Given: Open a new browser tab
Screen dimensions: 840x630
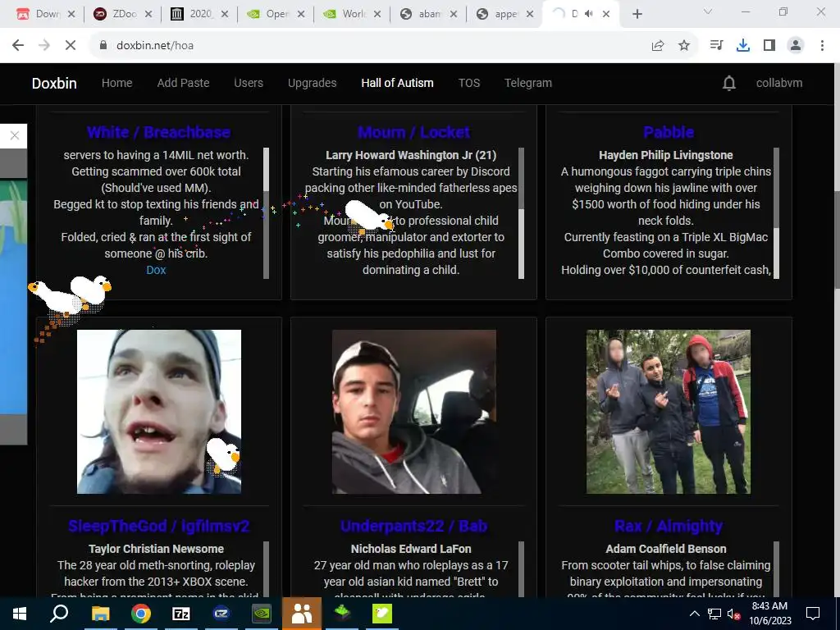Looking at the screenshot, I should (x=637, y=14).
